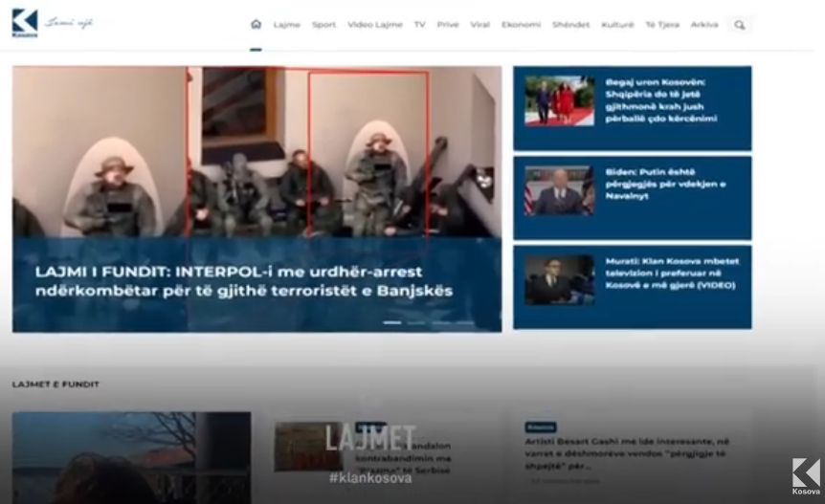Open the Lajme menu
Screen dimensions: 825x504
287,25
